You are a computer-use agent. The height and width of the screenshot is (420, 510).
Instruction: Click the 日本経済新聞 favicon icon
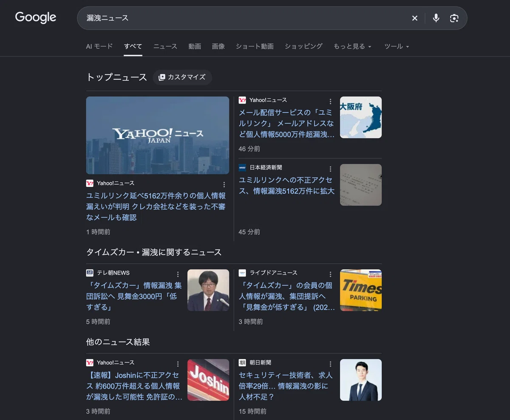tap(242, 168)
